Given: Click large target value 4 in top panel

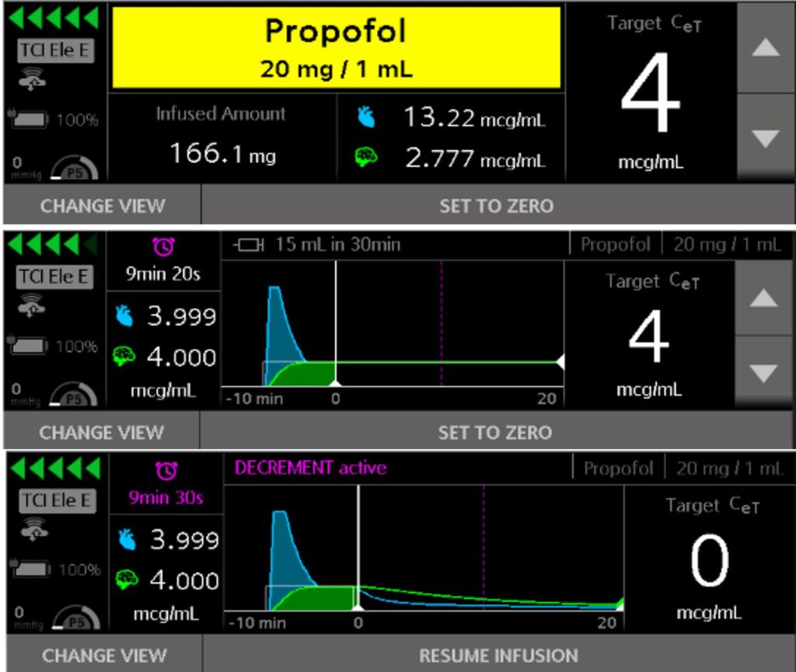Looking at the screenshot, I should (651, 92).
